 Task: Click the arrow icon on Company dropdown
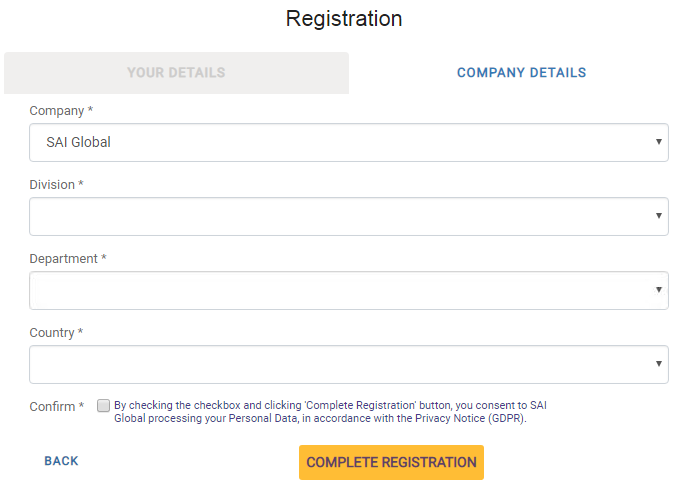pyautogui.click(x=659, y=142)
